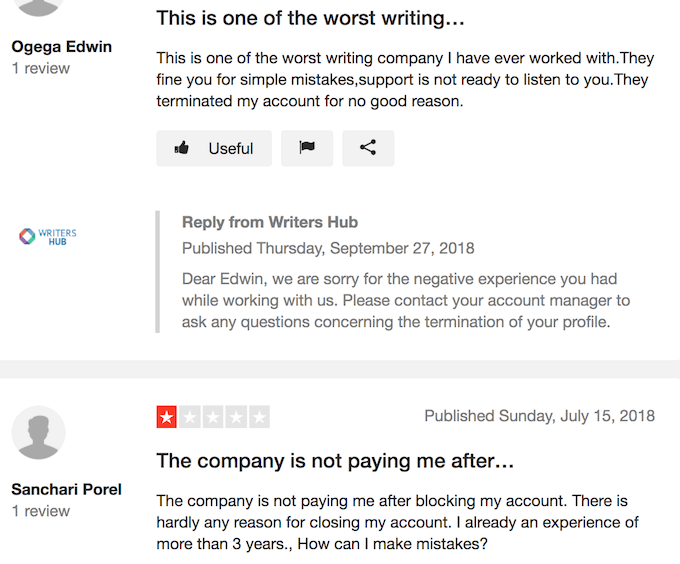680x564 pixels.
Task: Click '1 review' under Ogega Edwin
Action: (x=40, y=68)
